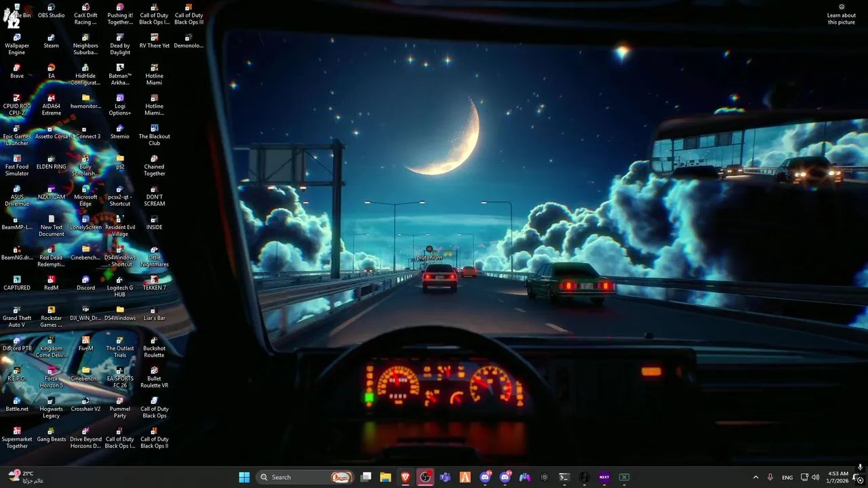Open the Pummel Party desktop icon
Screen dimensions: 868x488
pyautogui.click(x=120, y=408)
